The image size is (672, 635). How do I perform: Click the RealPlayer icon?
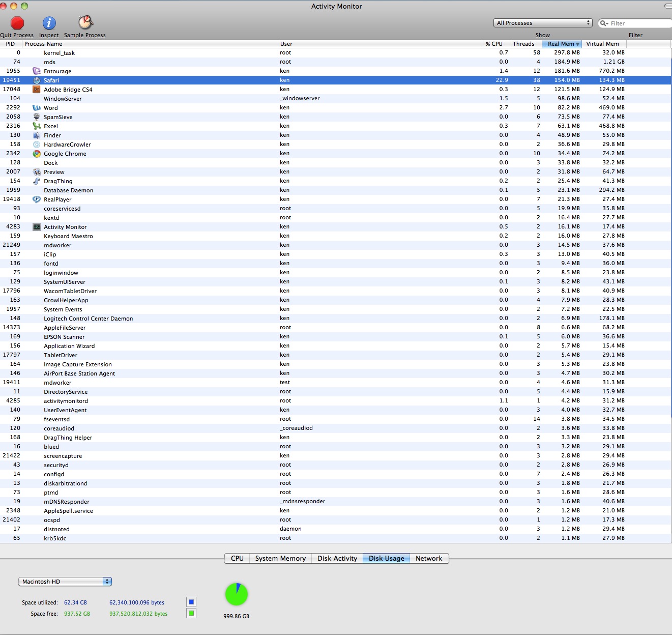(x=37, y=199)
